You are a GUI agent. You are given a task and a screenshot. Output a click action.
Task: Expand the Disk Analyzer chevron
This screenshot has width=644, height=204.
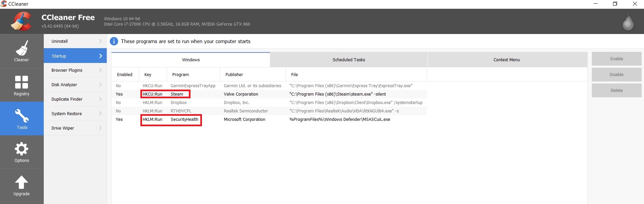click(100, 84)
